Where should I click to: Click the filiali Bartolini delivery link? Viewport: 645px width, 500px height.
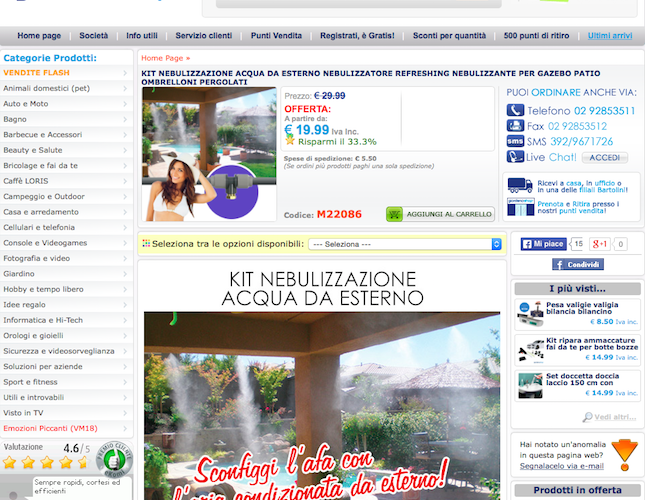click(x=603, y=190)
